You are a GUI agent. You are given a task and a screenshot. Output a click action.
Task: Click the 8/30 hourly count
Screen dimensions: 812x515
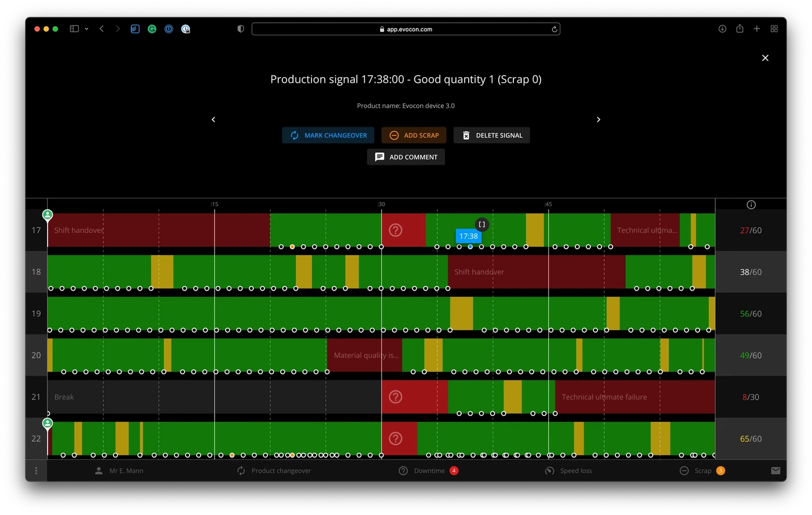point(751,397)
